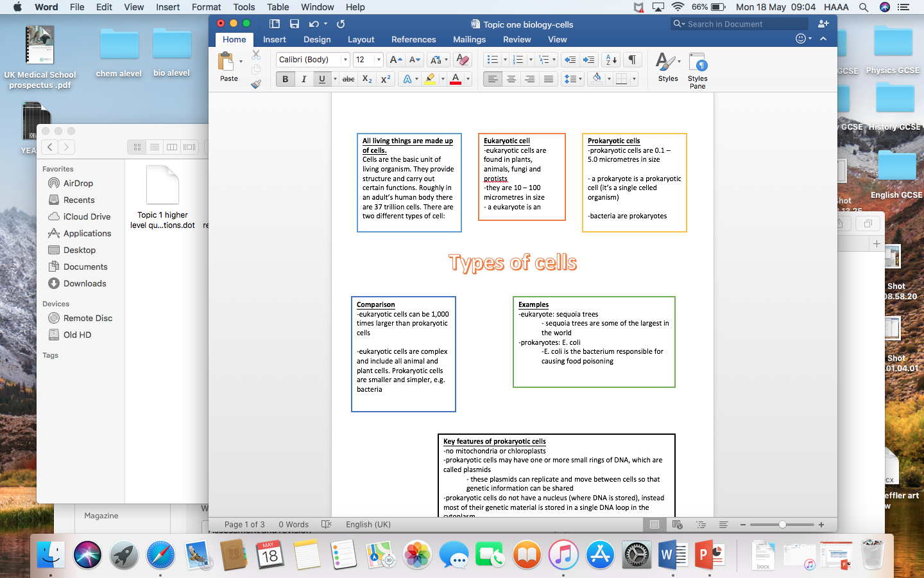Open the Format menu in menu bar

coord(206,7)
